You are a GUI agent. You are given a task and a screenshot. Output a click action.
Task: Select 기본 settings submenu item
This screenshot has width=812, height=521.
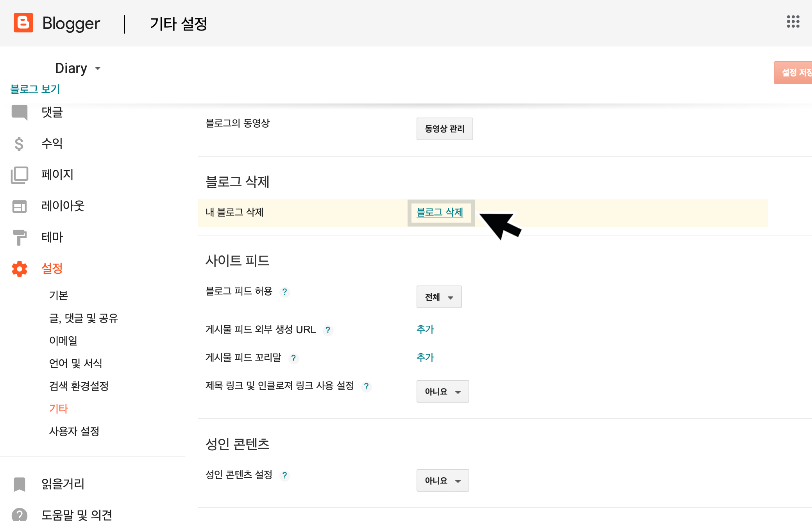[x=59, y=296]
